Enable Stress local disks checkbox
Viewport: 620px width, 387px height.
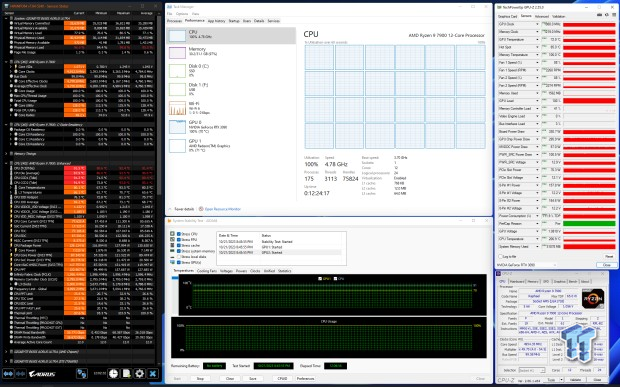[x=179, y=257]
